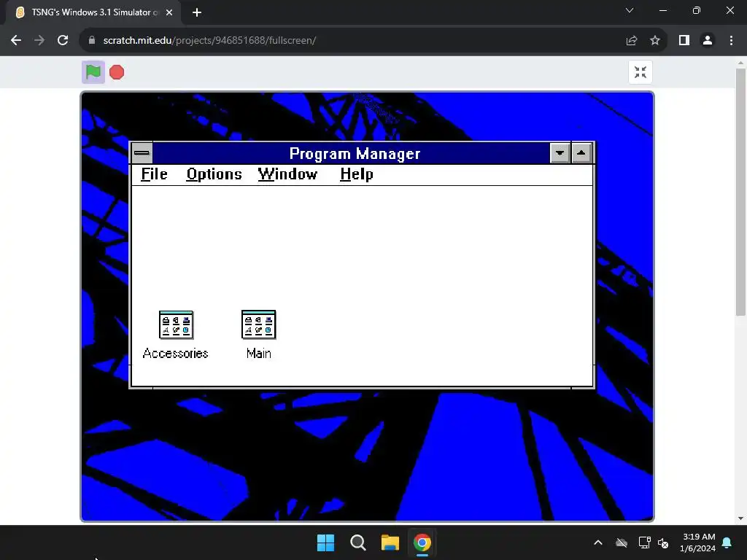
Task: Click the scrollbar's down arrow
Action: click(x=740, y=518)
